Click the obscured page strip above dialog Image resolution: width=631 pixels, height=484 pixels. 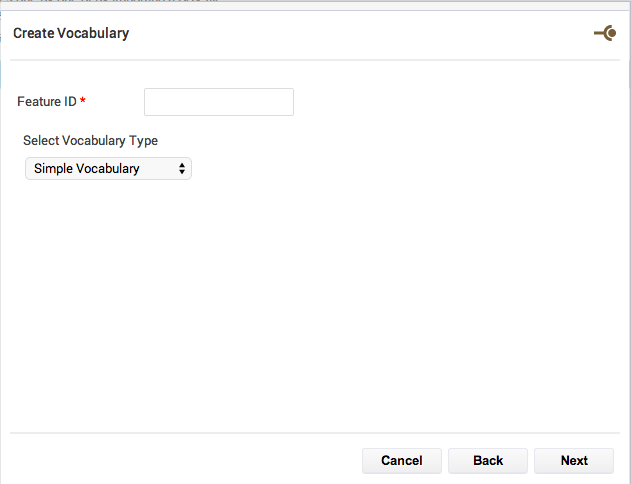[x=315, y=5]
